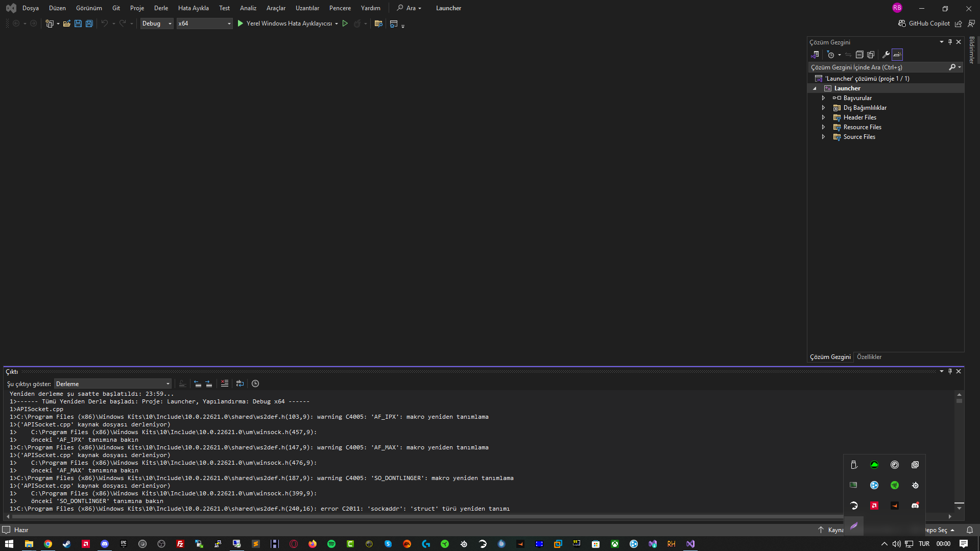Collapse the Launcher project node
The height and width of the screenshot is (551, 980).
[815, 88]
